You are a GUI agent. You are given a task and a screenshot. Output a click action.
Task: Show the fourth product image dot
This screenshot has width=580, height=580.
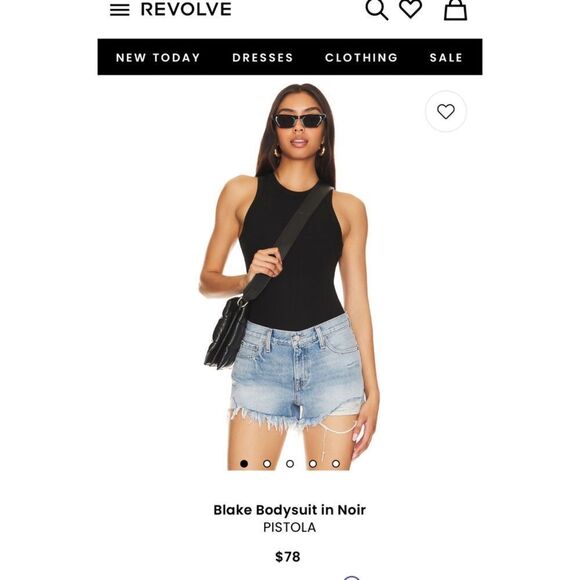(313, 463)
